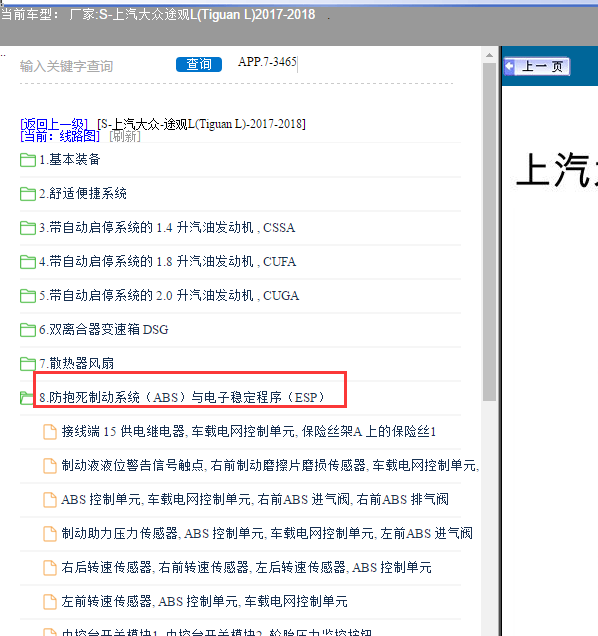
Task: Click folder icon beside 2.0 升汽油发动机 CUGA
Action: (x=28, y=296)
